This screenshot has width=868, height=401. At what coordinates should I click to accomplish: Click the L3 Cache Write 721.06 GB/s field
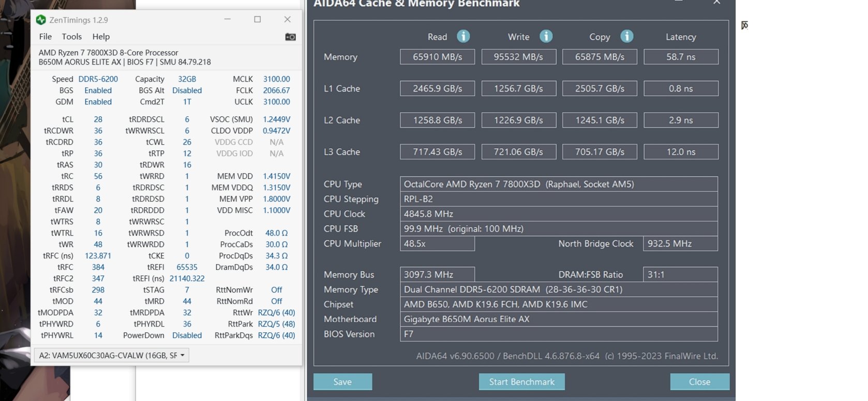tap(518, 152)
